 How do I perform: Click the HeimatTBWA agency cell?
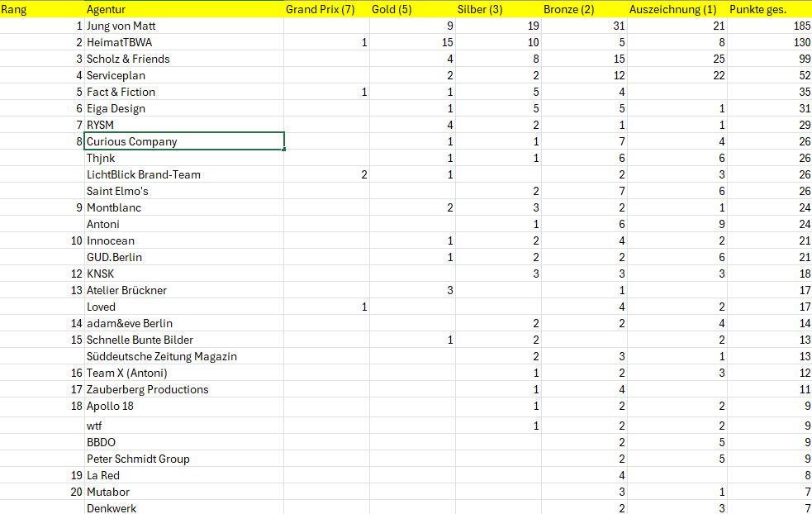(x=184, y=42)
